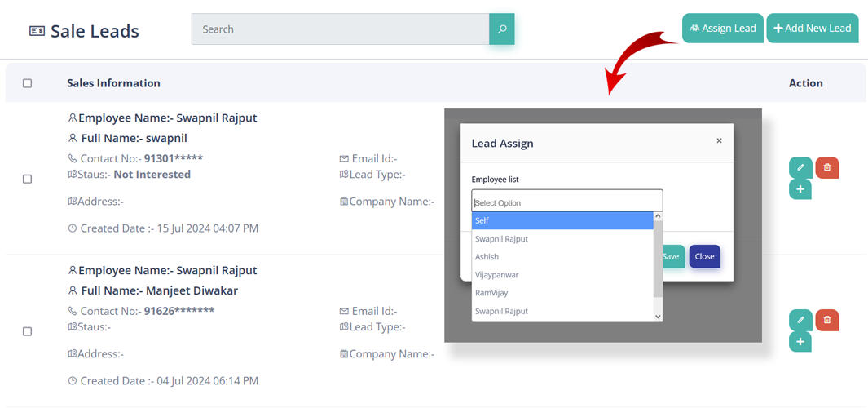Delete the Manjeet Diwakar lead trash icon
Image resolution: width=868 pixels, height=408 pixels.
click(x=826, y=320)
